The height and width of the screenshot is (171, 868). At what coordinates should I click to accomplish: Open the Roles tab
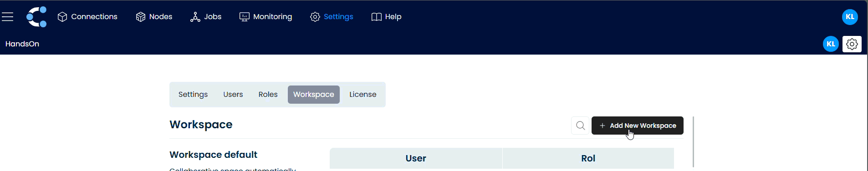pos(268,95)
